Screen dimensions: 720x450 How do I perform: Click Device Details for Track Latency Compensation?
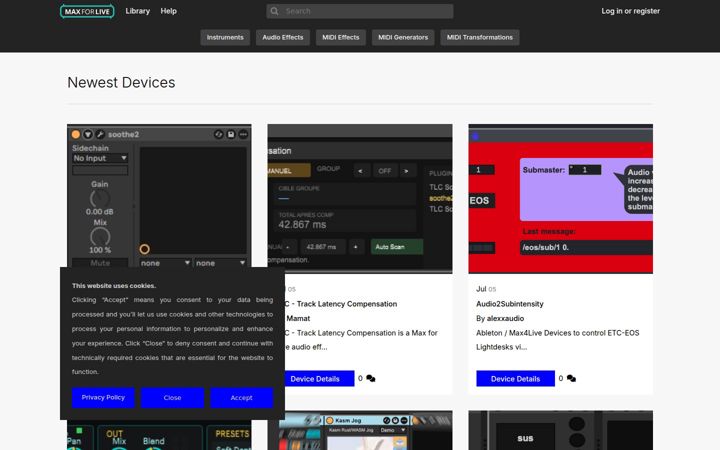point(319,378)
